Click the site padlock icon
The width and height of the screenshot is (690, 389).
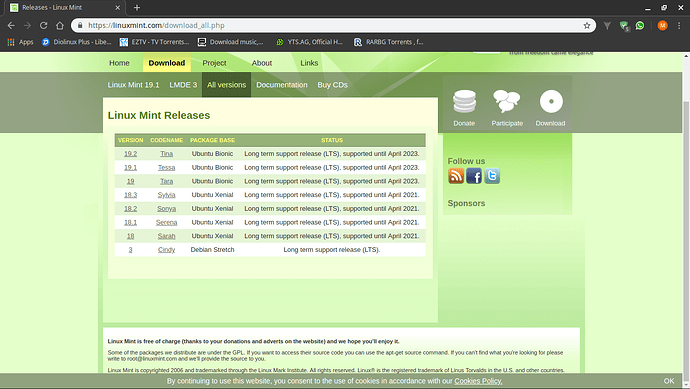click(x=80, y=26)
